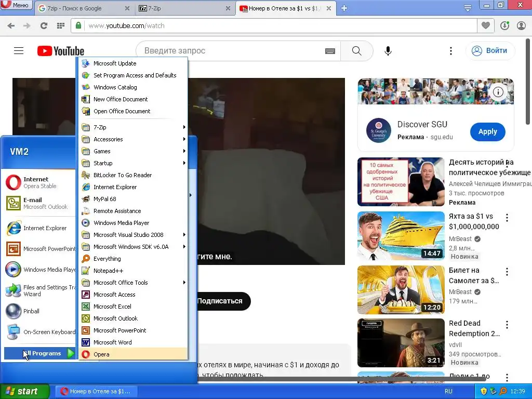Click the Войти sign-in button
Screen dimensions: 532x399
pyautogui.click(x=490, y=51)
